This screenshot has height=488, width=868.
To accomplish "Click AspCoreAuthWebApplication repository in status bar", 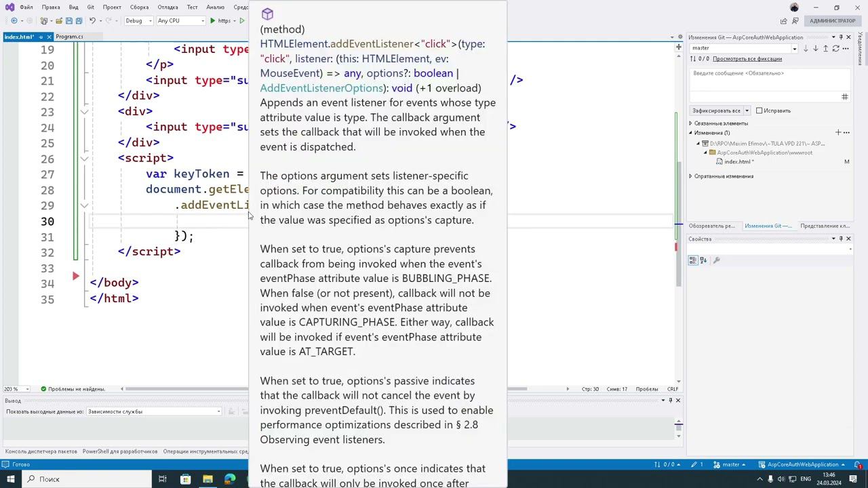I will click(803, 465).
